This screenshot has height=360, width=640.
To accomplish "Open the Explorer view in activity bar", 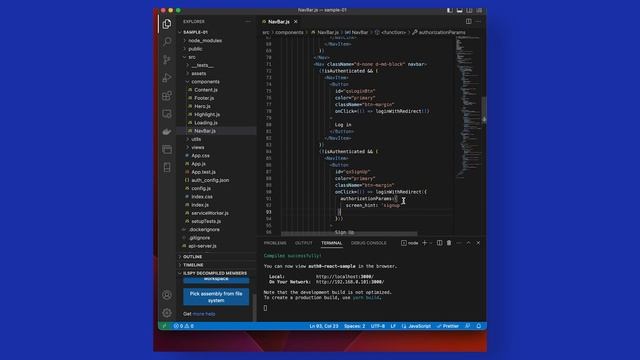I will (167, 24).
